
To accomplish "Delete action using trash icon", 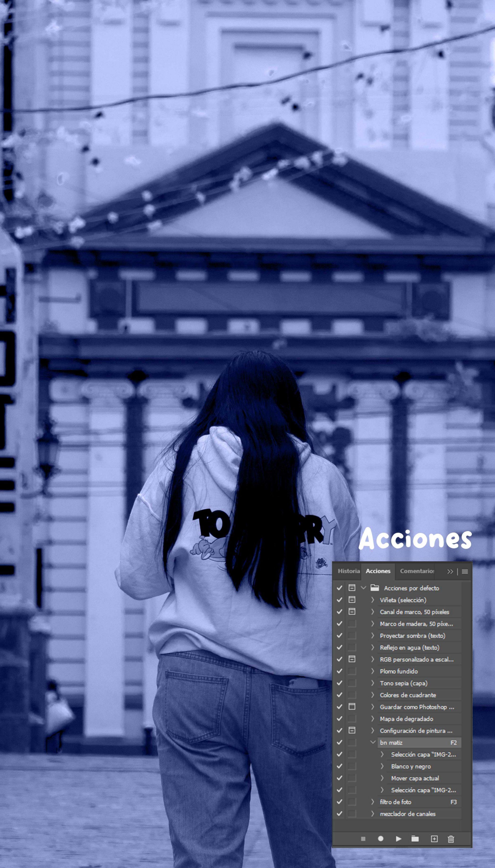I will (451, 839).
